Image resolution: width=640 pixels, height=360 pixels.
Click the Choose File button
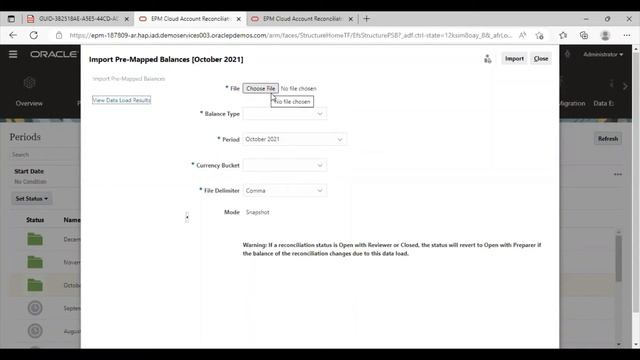coord(260,89)
